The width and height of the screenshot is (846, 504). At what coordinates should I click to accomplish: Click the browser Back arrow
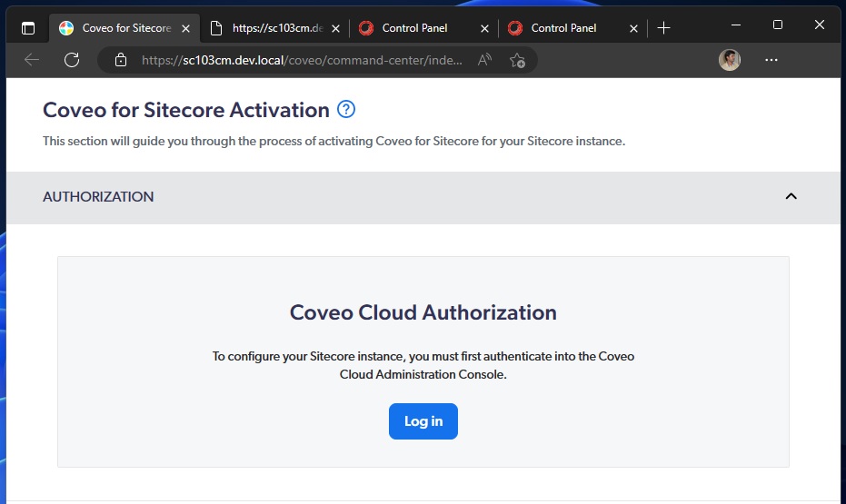pos(32,60)
